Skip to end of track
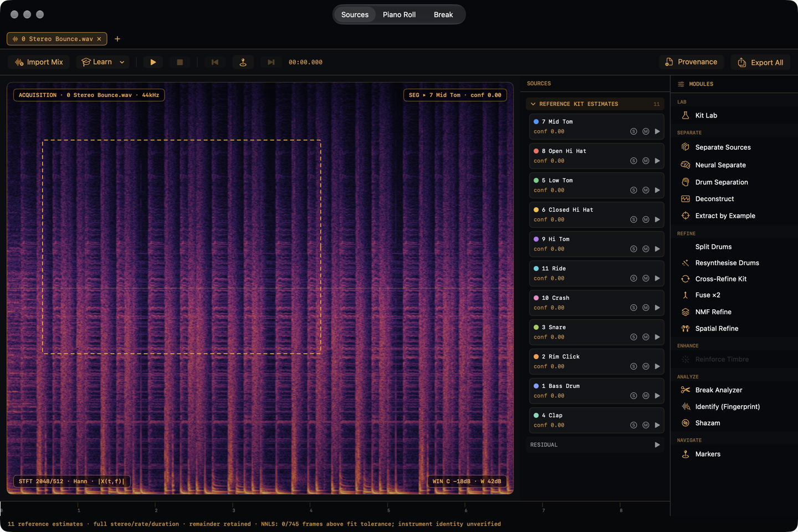The image size is (798, 532). (x=270, y=62)
